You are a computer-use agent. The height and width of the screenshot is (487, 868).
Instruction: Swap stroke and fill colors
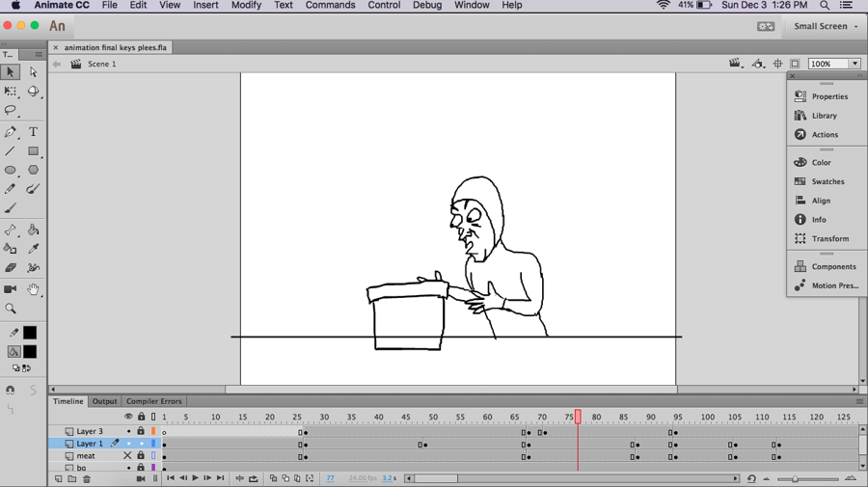click(26, 368)
